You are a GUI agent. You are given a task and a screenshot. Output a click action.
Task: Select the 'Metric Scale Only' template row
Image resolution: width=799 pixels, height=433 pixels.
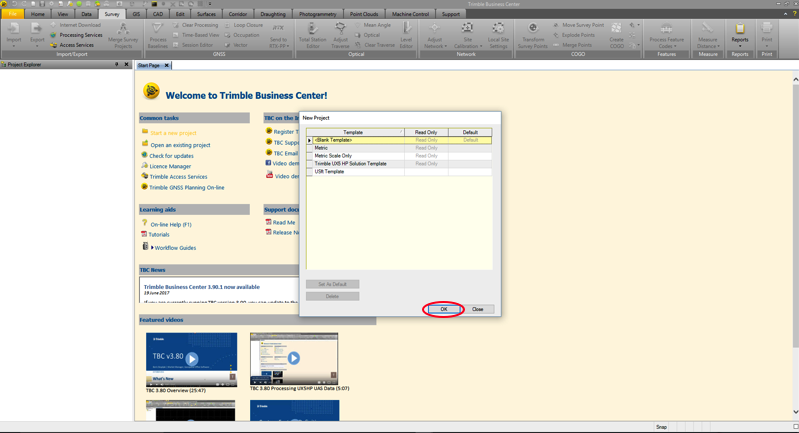(399, 156)
